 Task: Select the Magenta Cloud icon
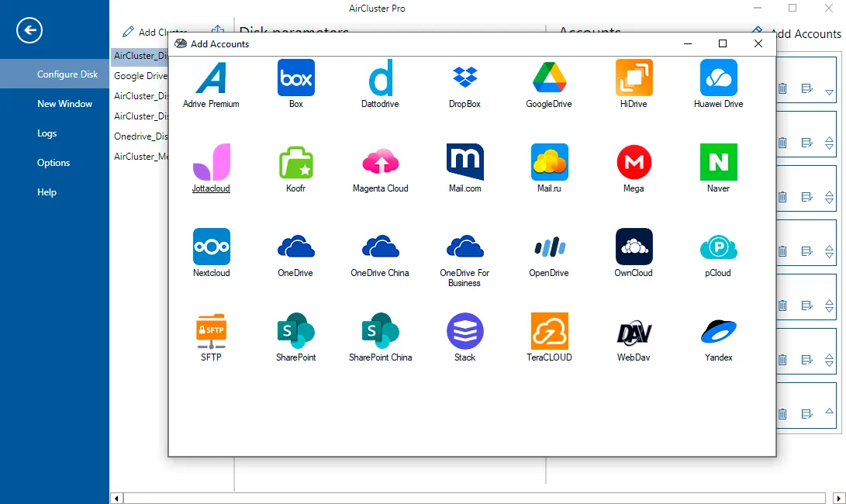pos(381,162)
